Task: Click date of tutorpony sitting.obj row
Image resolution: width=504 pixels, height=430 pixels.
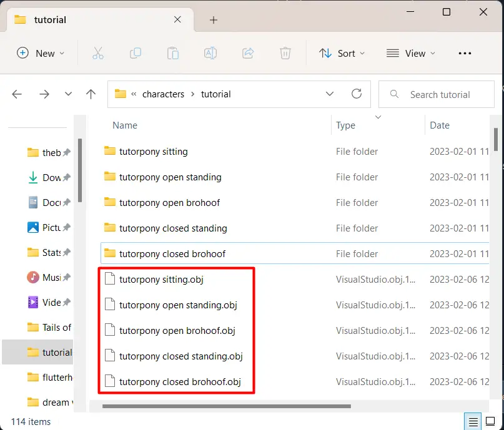Action: pos(459,280)
